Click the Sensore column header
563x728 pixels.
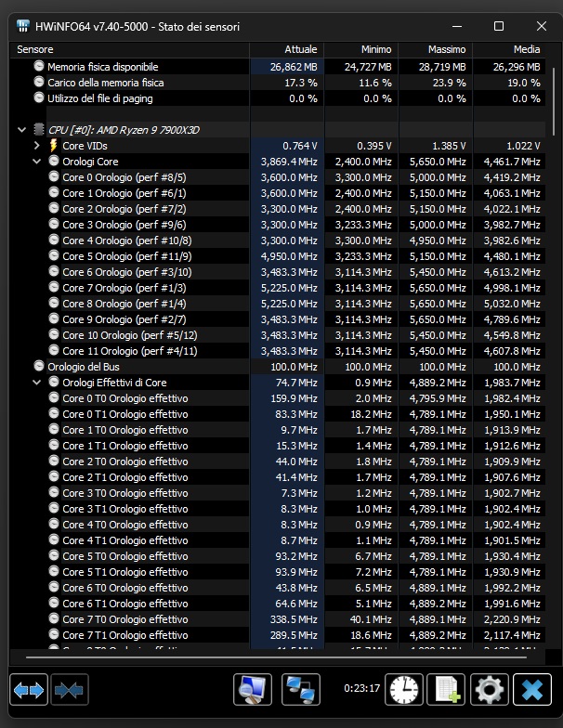130,49
